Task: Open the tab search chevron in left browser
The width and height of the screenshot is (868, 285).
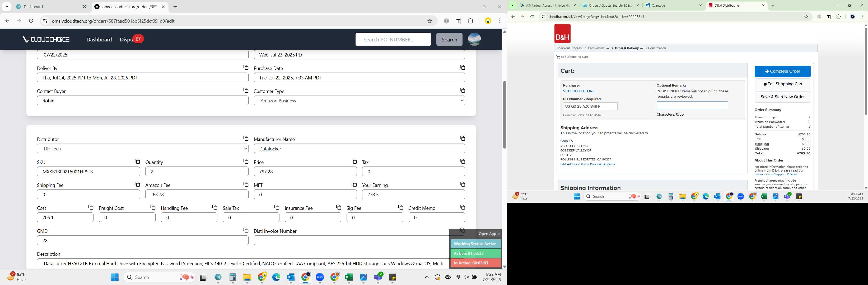Action: [7, 7]
